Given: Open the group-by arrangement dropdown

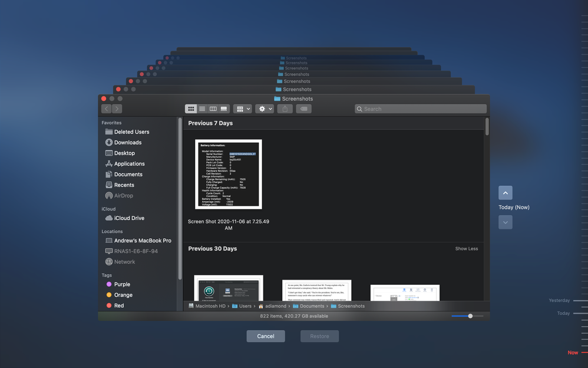Looking at the screenshot, I should click(x=243, y=109).
